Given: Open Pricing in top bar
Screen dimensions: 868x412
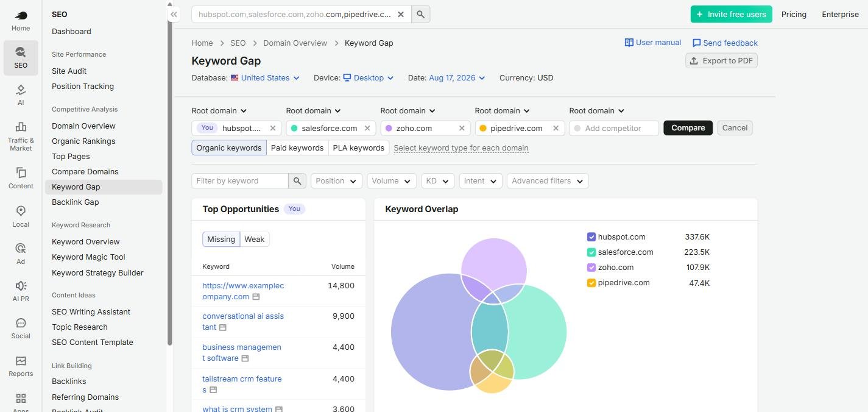Looking at the screenshot, I should (x=794, y=14).
